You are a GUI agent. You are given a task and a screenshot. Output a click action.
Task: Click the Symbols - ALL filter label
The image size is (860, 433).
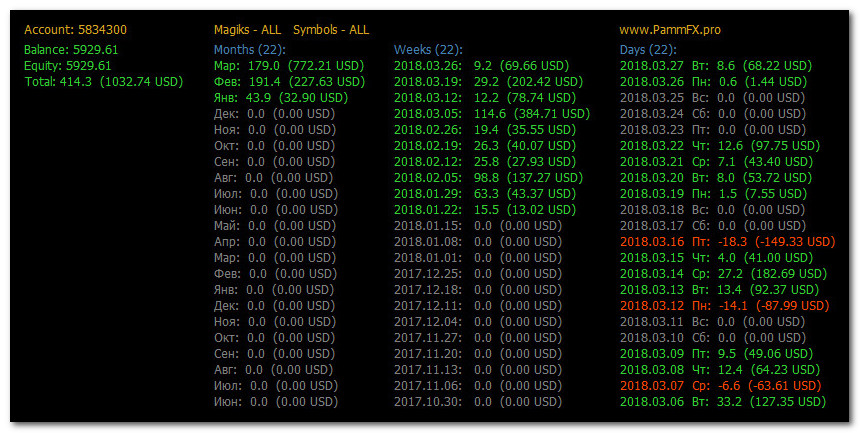(x=331, y=30)
